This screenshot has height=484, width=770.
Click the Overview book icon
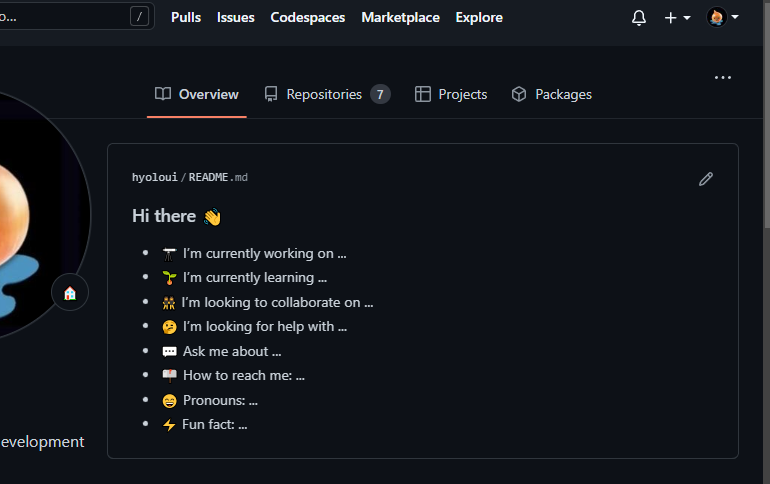pyautogui.click(x=163, y=94)
